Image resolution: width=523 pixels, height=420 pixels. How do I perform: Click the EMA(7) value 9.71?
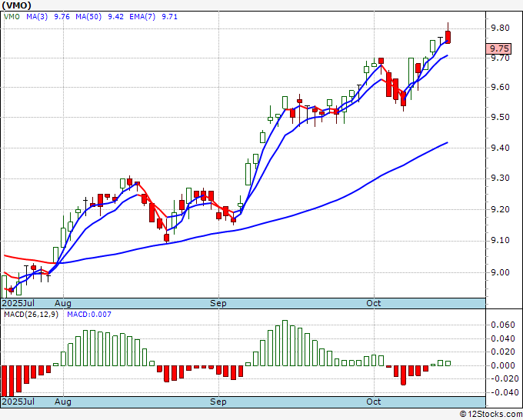point(170,17)
